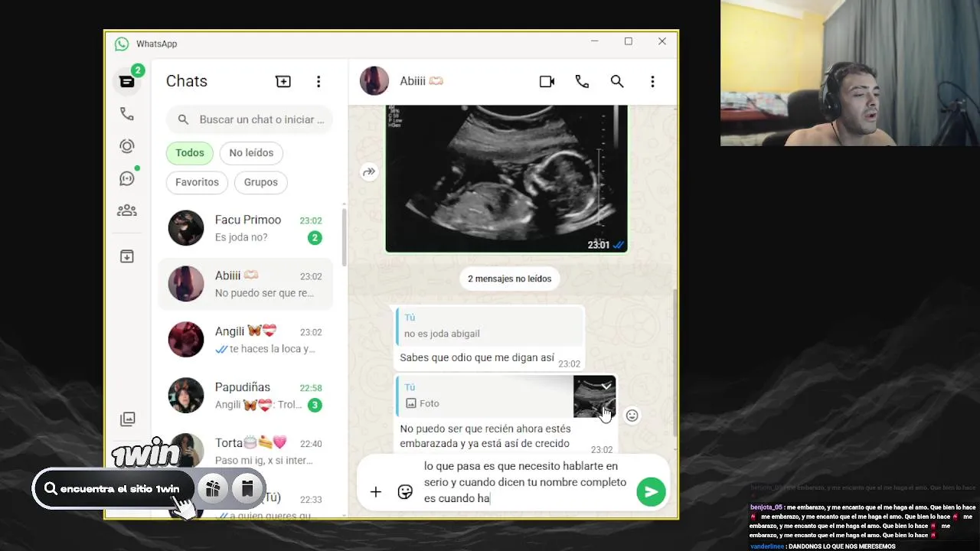Jump to the quoted Foto reply

tap(505, 396)
